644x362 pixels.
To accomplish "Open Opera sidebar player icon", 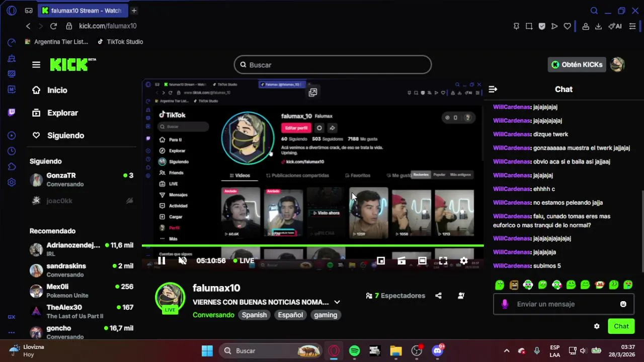I will (x=12, y=135).
